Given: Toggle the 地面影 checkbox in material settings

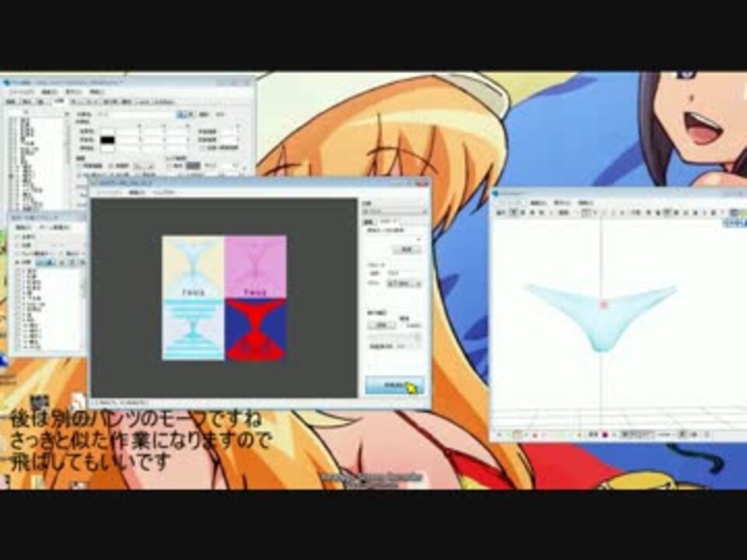Looking at the screenshot, I should pyautogui.click(x=118, y=166).
